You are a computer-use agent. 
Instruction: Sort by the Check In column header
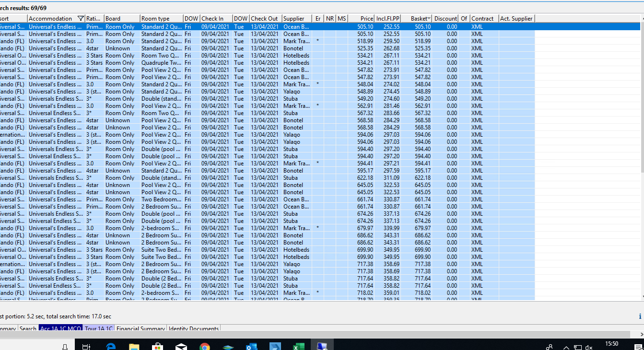coord(216,19)
